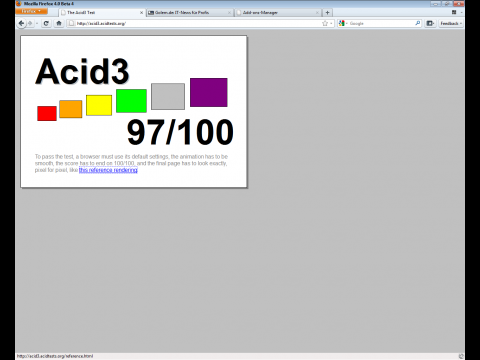Run search with the magnifier icon
Image resolution: width=480 pixels, height=360 pixels.
(x=418, y=23)
